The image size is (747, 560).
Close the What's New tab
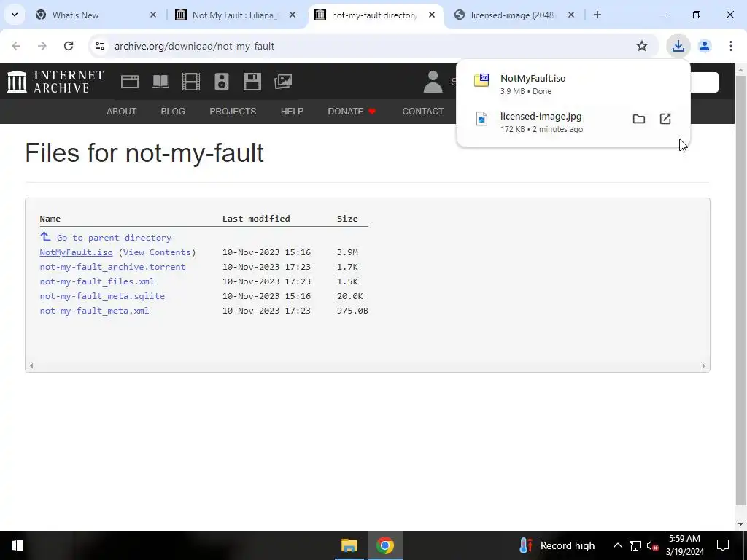pyautogui.click(x=153, y=15)
